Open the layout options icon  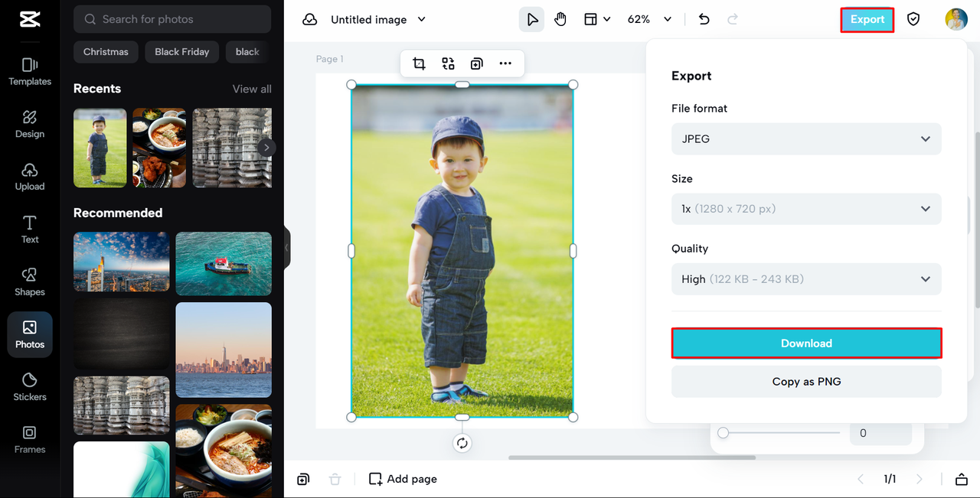590,19
